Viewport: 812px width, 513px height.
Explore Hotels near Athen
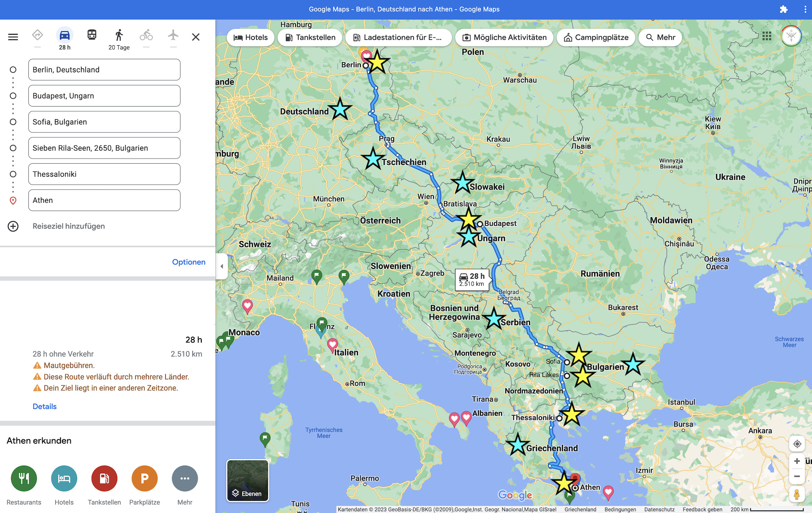pos(64,478)
